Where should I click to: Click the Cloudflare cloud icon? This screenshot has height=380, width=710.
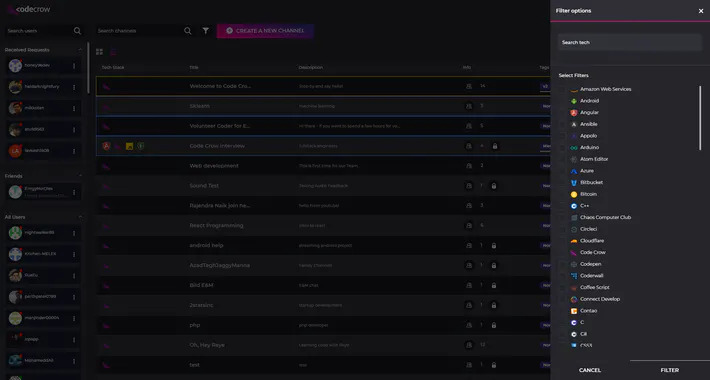(x=574, y=241)
